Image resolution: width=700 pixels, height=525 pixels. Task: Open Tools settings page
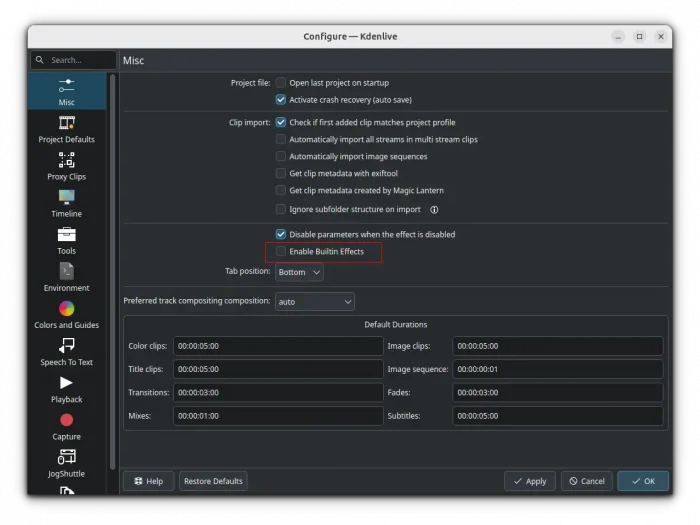(67, 241)
